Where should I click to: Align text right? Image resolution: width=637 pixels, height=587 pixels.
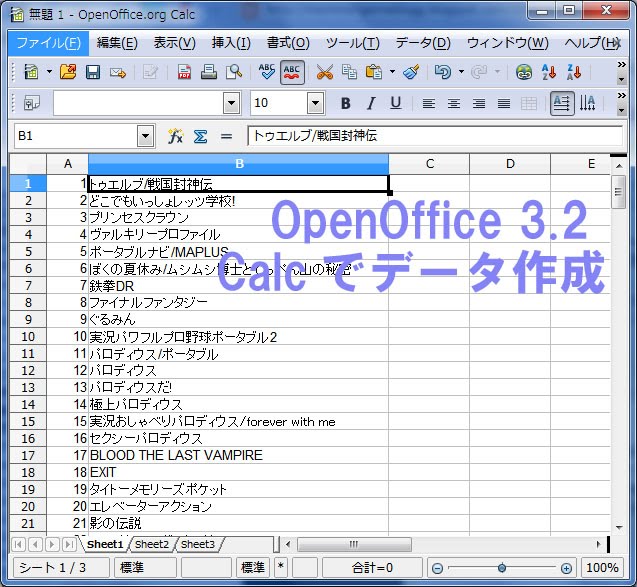click(x=479, y=103)
